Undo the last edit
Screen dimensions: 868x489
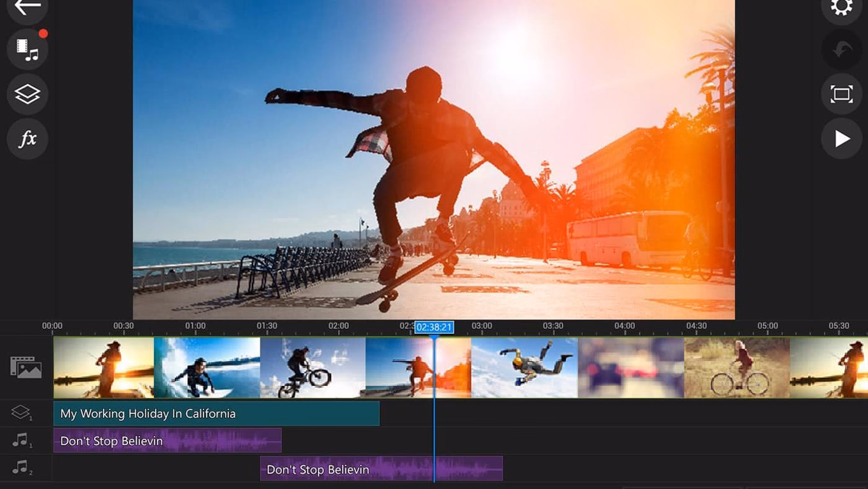pos(841,49)
